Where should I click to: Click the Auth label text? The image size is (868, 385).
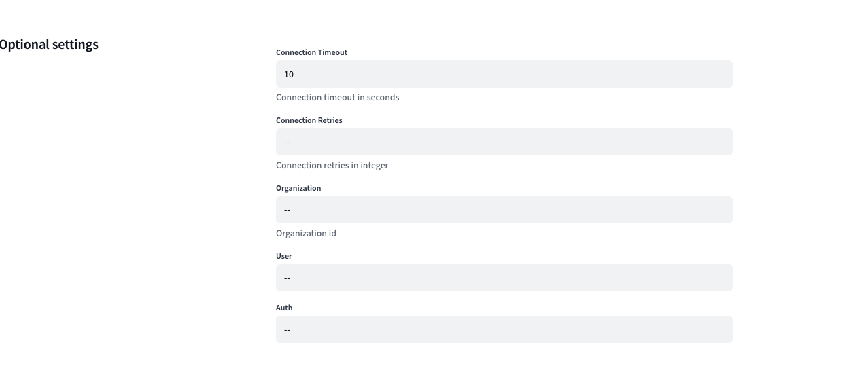284,308
